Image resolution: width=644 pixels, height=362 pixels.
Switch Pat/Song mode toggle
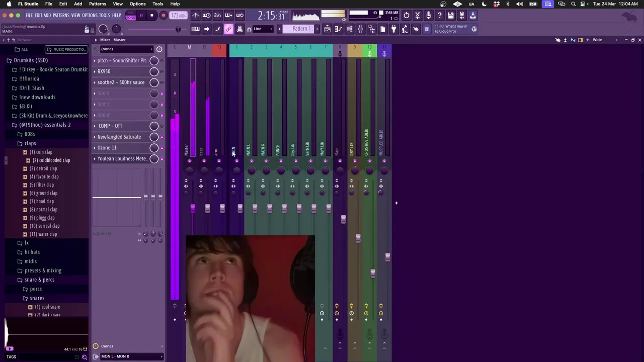coord(131,16)
